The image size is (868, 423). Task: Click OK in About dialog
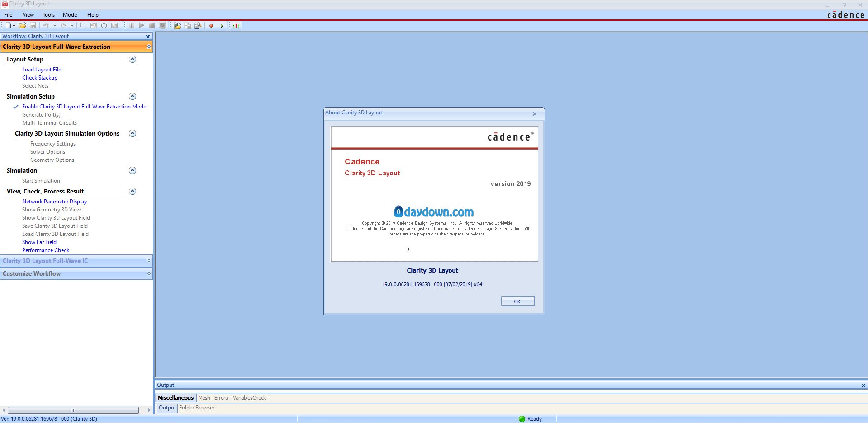pyautogui.click(x=517, y=301)
